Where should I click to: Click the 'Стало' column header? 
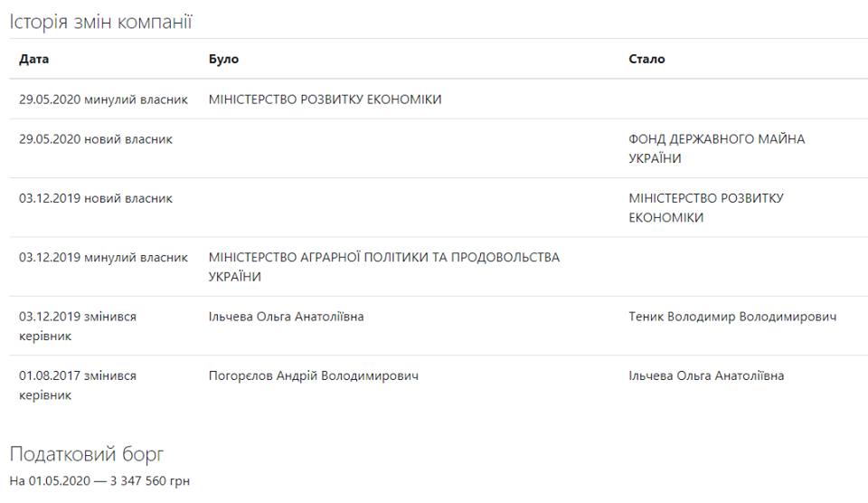coord(646,59)
